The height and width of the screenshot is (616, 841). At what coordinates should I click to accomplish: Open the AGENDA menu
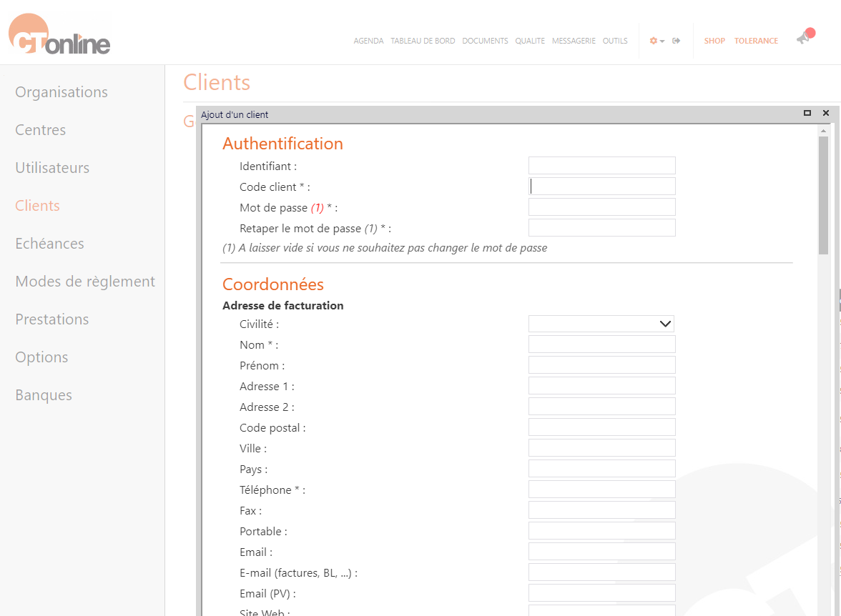[368, 41]
